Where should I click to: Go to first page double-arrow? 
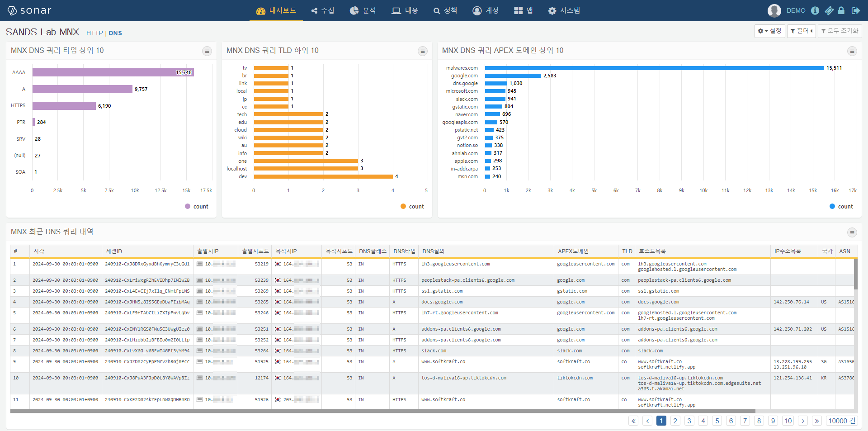(x=633, y=421)
